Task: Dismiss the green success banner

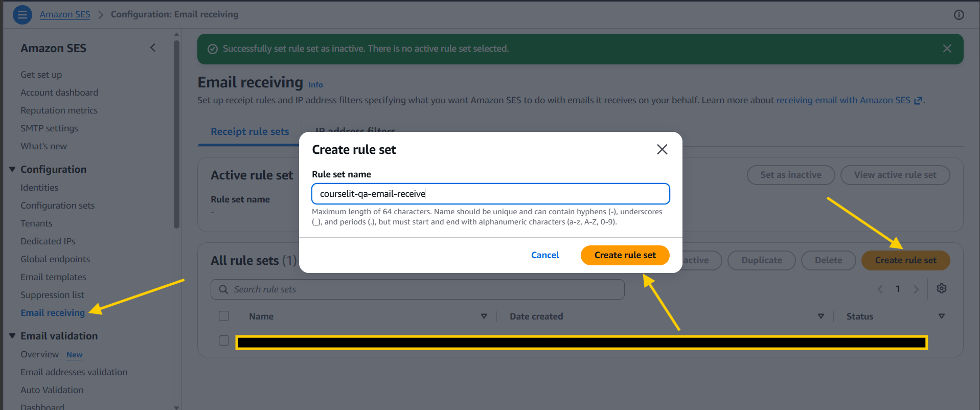Action: point(947,49)
